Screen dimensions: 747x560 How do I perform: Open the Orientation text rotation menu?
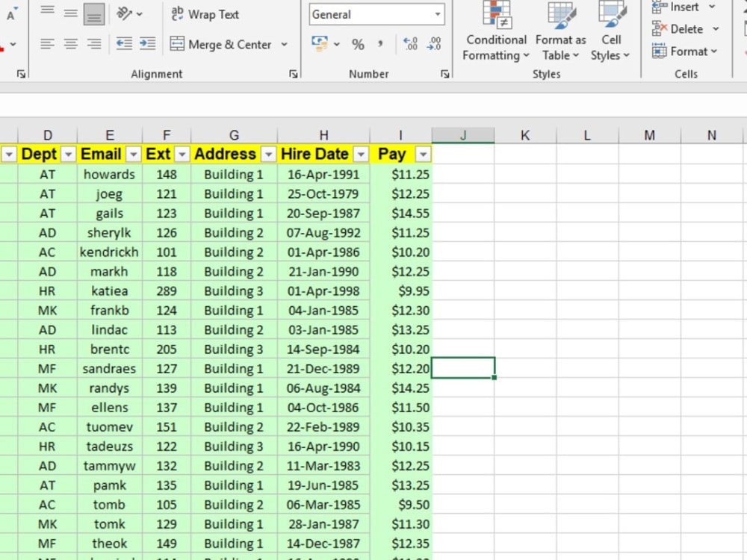(129, 13)
